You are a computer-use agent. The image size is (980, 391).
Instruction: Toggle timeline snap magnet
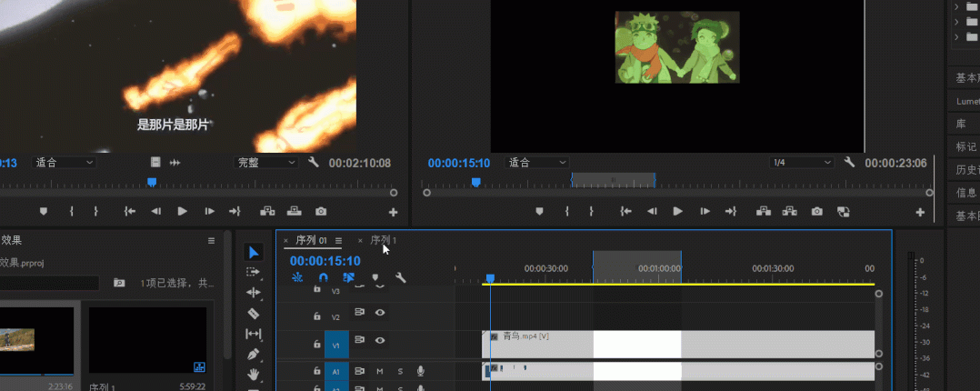pos(323,277)
